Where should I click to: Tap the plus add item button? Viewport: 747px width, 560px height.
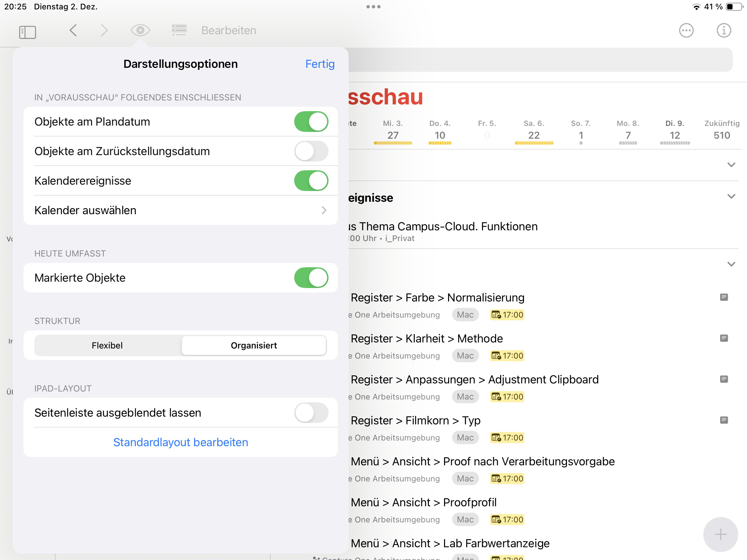click(720, 534)
